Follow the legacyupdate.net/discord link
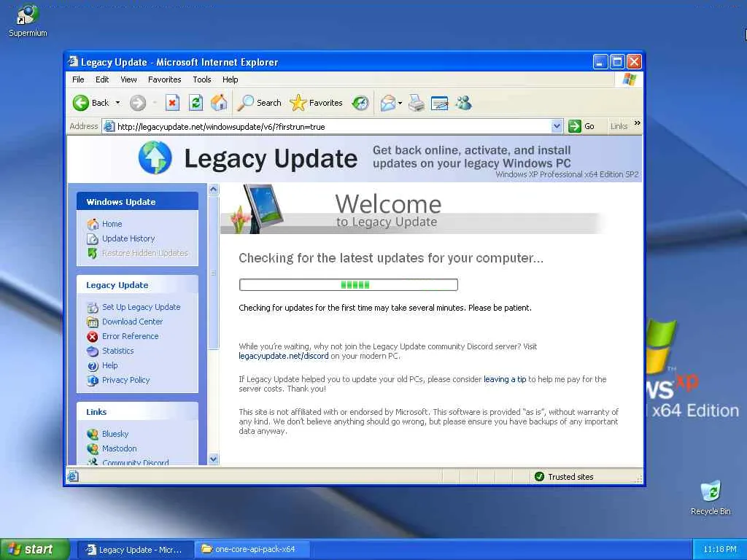Screen dimensions: 747x560 [284, 356]
